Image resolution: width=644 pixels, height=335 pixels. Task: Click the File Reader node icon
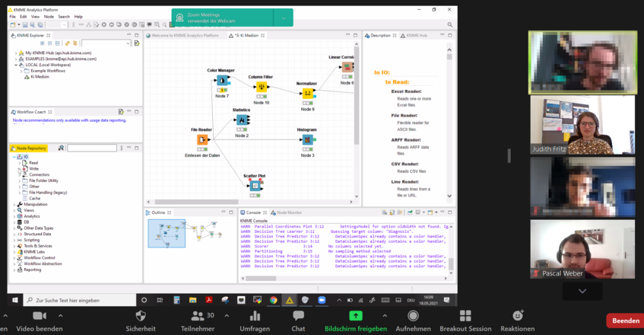[x=202, y=140]
